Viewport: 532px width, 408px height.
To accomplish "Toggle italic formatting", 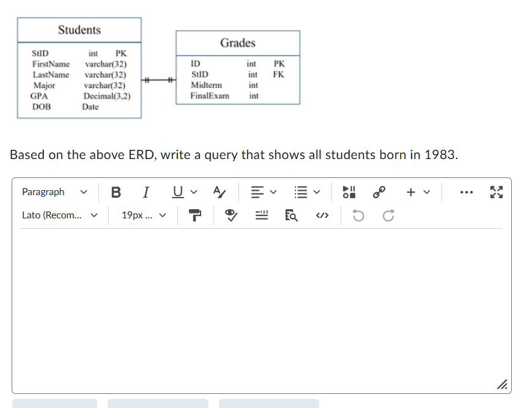I will pyautogui.click(x=145, y=191).
